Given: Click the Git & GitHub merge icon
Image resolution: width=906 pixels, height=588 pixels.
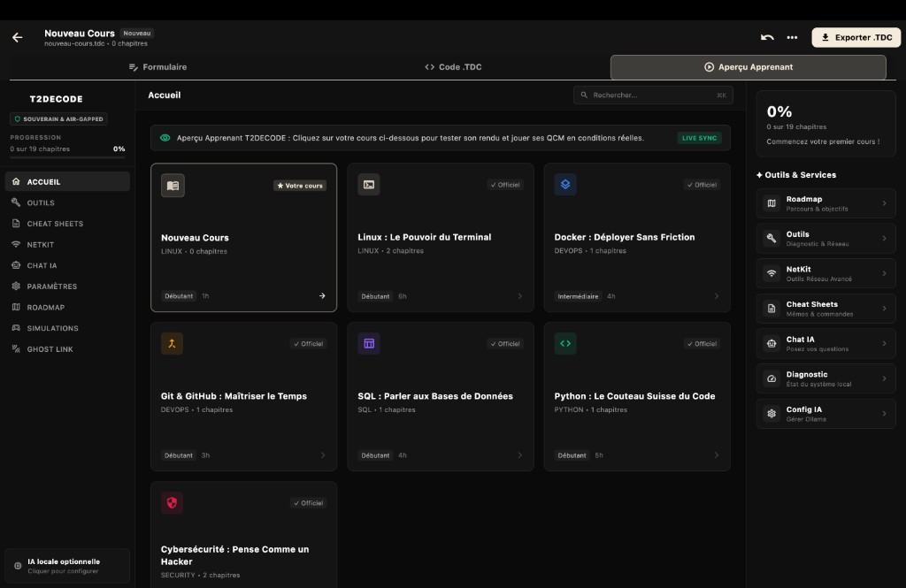Looking at the screenshot, I should click(172, 344).
